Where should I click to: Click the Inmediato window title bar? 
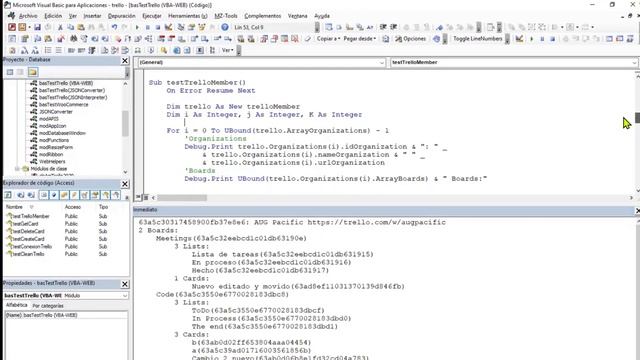[384, 210]
